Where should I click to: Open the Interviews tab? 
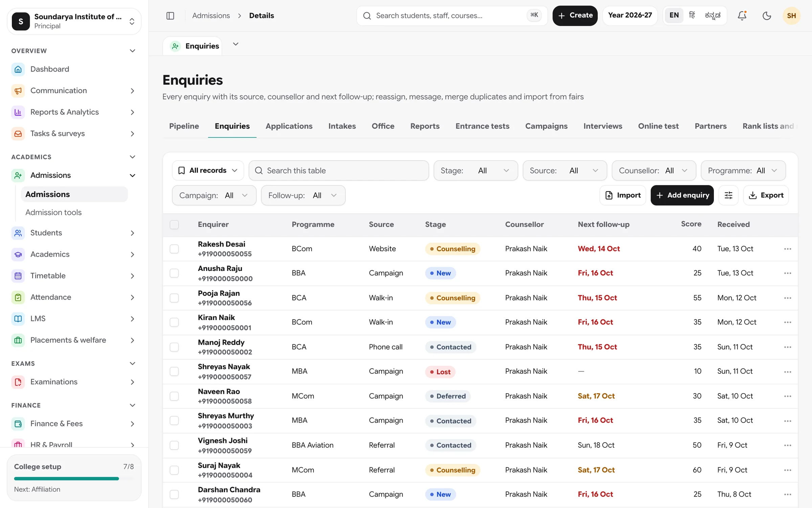click(x=603, y=126)
